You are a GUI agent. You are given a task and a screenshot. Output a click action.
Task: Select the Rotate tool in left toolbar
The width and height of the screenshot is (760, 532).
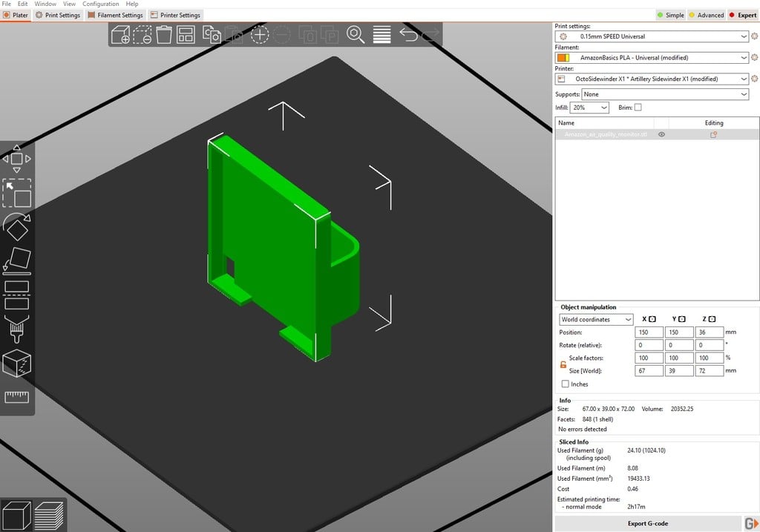[x=16, y=228]
